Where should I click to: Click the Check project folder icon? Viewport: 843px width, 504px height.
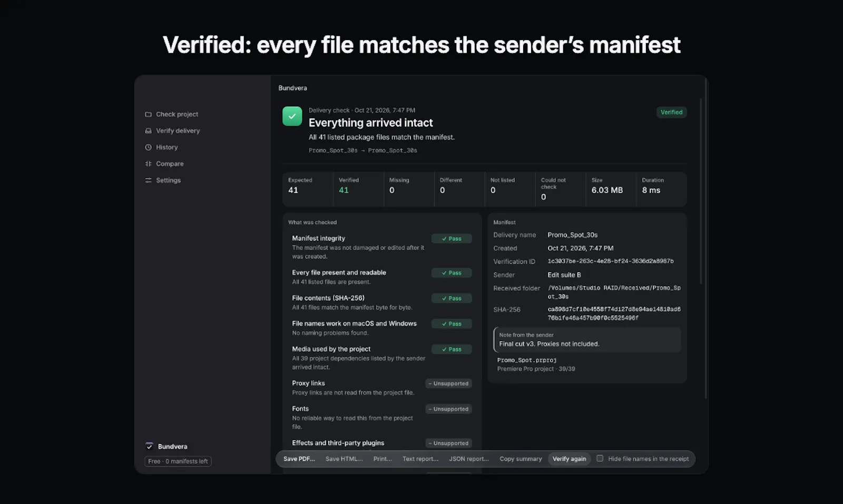pyautogui.click(x=148, y=114)
